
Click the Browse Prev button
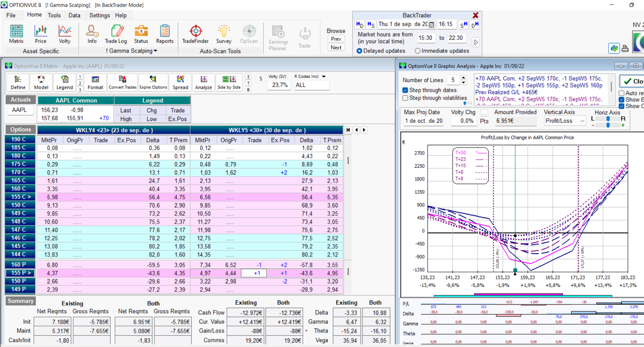click(x=336, y=39)
